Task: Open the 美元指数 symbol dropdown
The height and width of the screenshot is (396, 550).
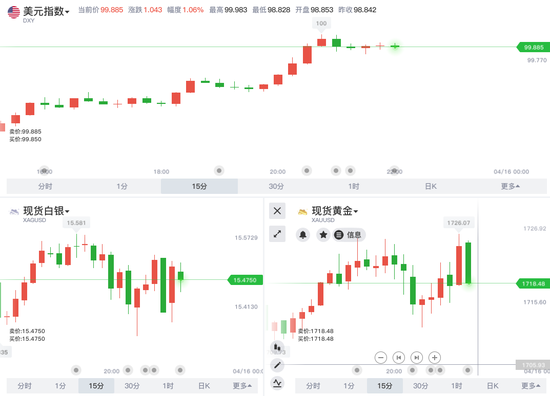Action: [x=46, y=11]
